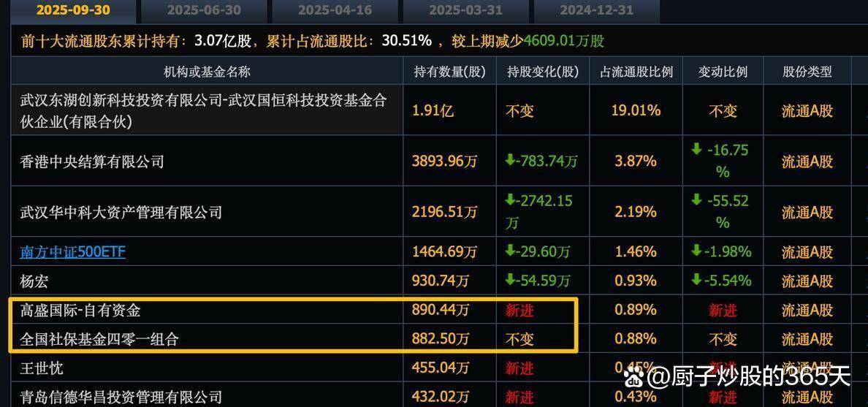Click the down arrow next to -16.75%
868x407 pixels.
[696, 150]
